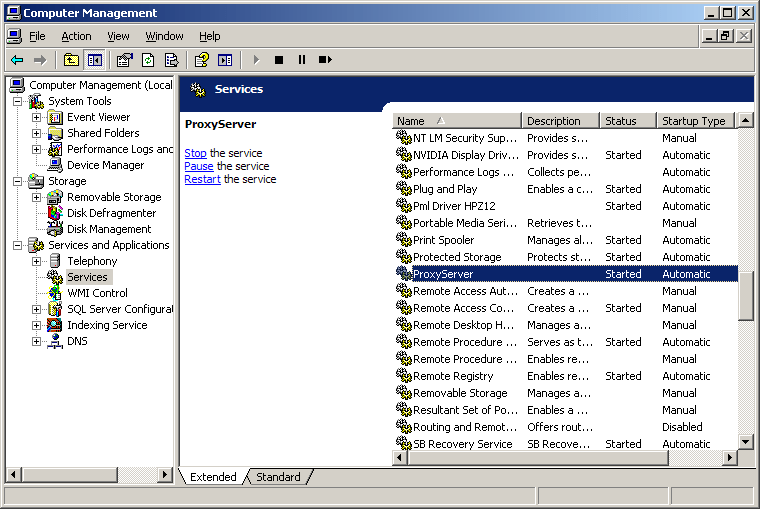The width and height of the screenshot is (760, 509).
Task: Expand the Event Viewer tree node
Action: coord(36,117)
